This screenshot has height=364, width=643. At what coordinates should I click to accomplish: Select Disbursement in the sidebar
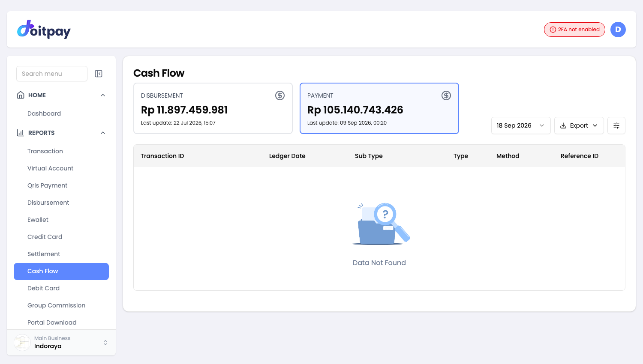[48, 203]
